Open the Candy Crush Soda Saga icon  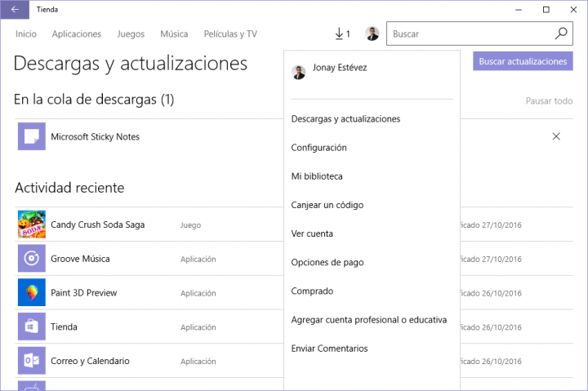pyautogui.click(x=32, y=224)
